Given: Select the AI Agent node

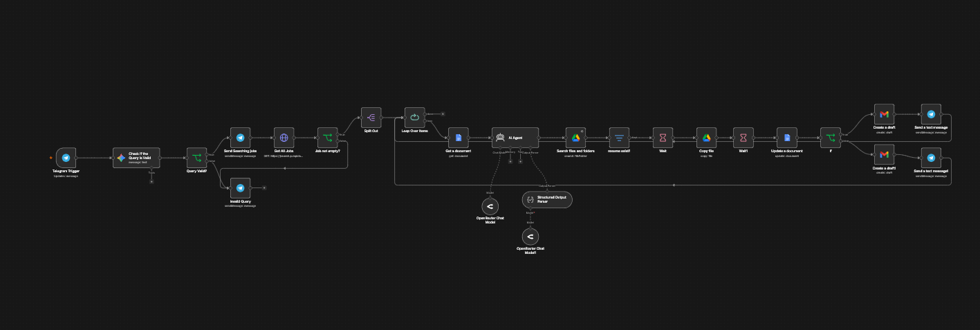Looking at the screenshot, I should coord(515,138).
